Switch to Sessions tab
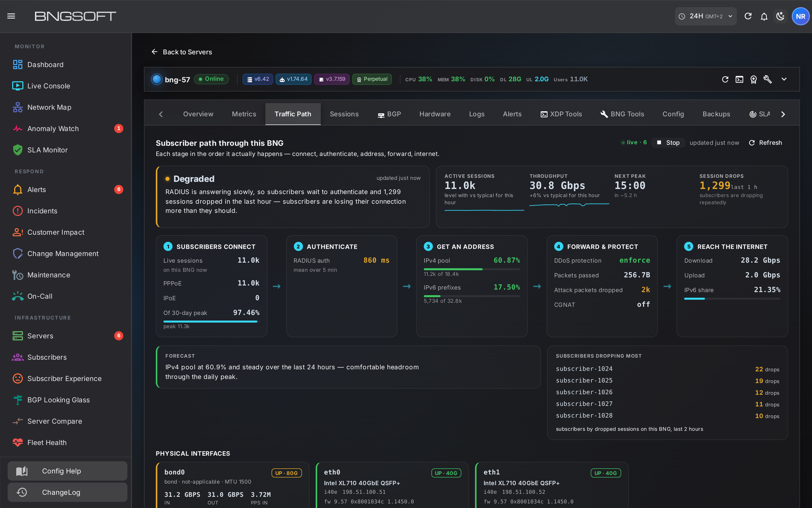 click(x=344, y=114)
